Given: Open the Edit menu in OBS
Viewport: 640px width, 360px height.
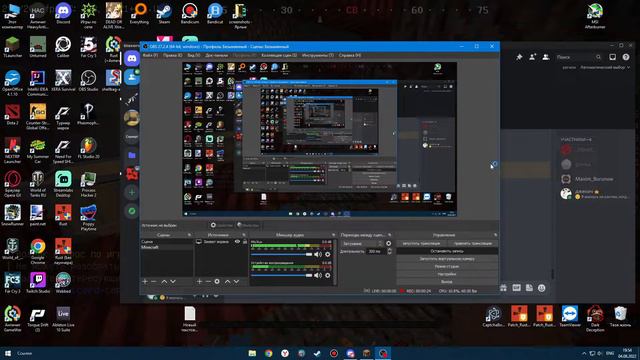Looking at the screenshot, I should coord(172,55).
